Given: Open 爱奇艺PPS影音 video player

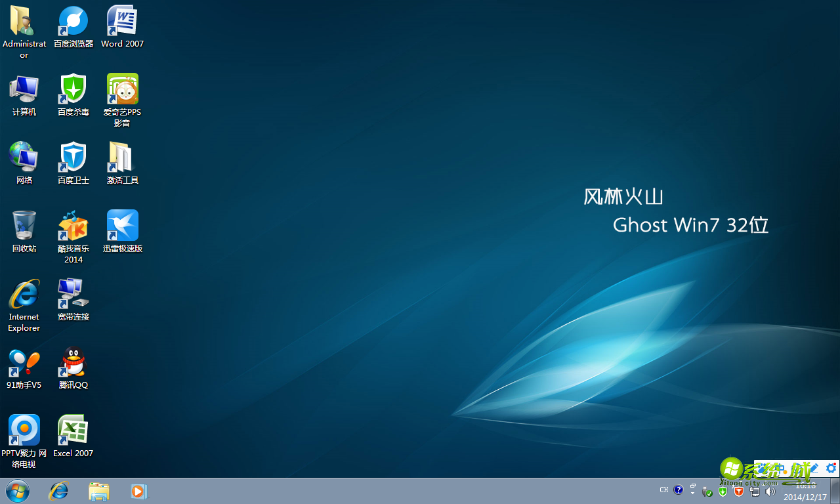Looking at the screenshot, I should 122,89.
